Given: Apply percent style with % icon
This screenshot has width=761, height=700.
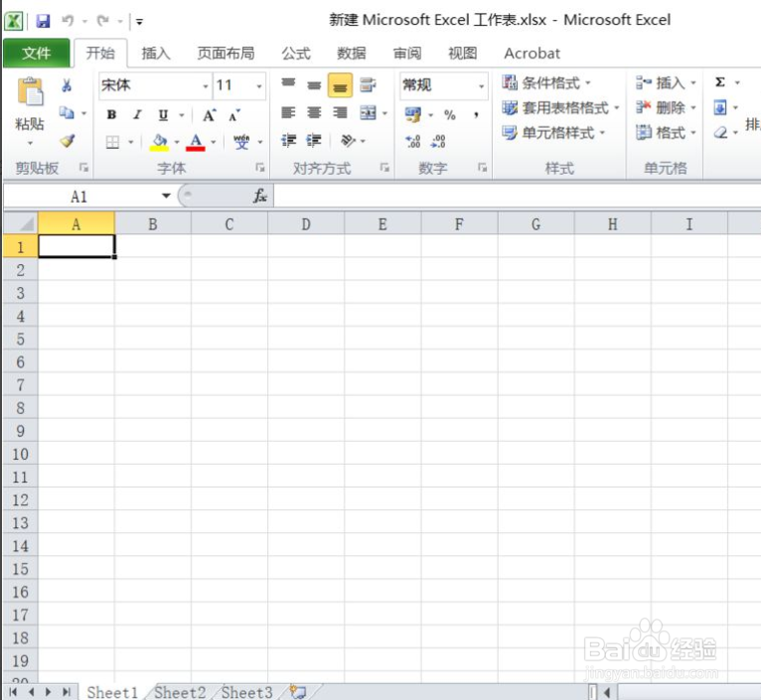Looking at the screenshot, I should (450, 115).
